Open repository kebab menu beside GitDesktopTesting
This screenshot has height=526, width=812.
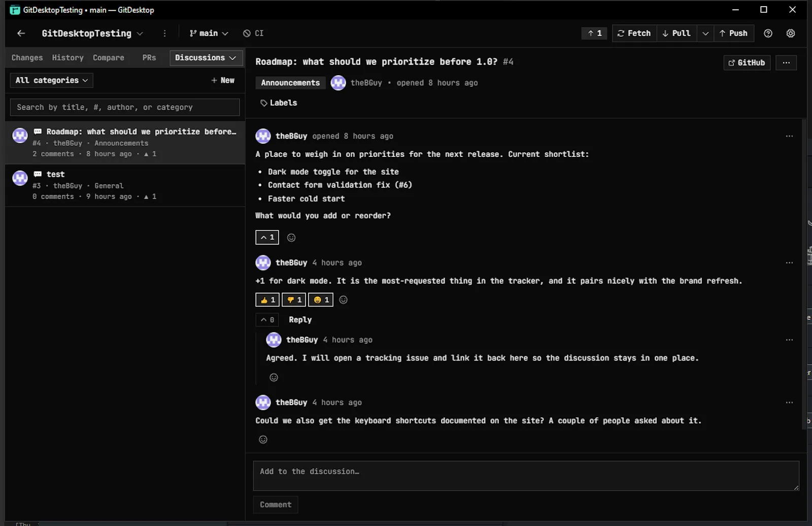[x=164, y=34]
